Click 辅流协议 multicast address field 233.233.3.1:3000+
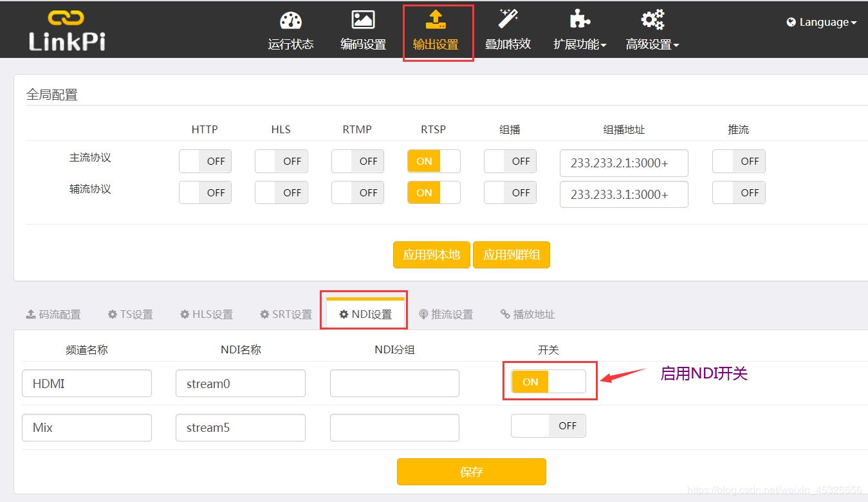The image size is (868, 502). point(624,194)
